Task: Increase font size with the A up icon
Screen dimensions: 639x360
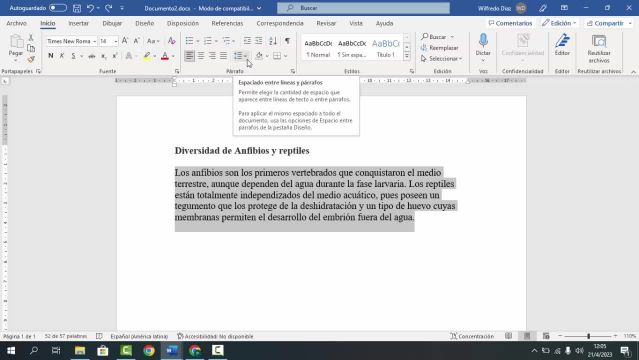Action: click(125, 41)
